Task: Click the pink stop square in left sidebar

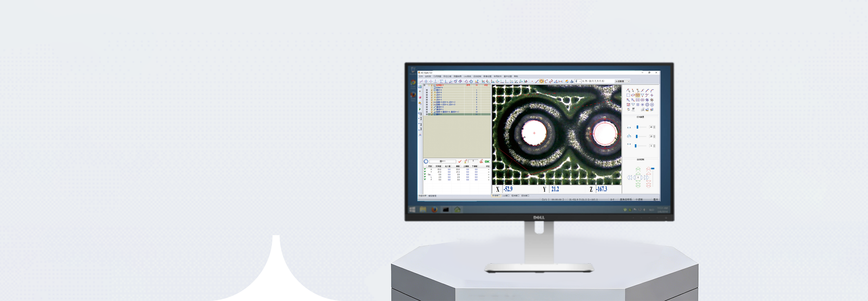Action: [x=420, y=97]
